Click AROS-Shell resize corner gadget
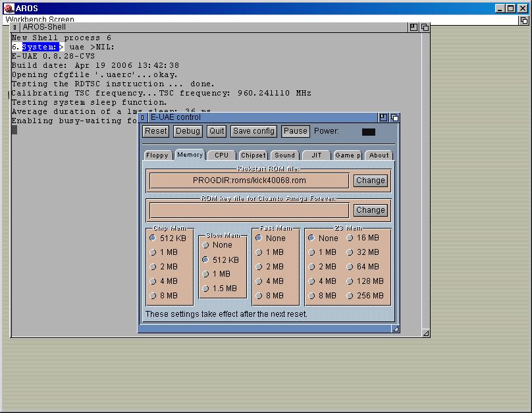Screen dimensions: 532x413 (426, 333)
